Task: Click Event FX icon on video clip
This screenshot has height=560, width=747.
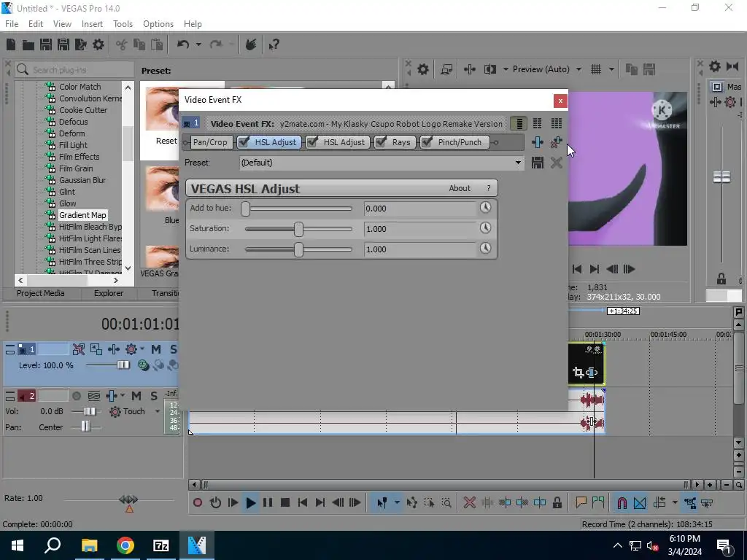Action: [x=592, y=373]
